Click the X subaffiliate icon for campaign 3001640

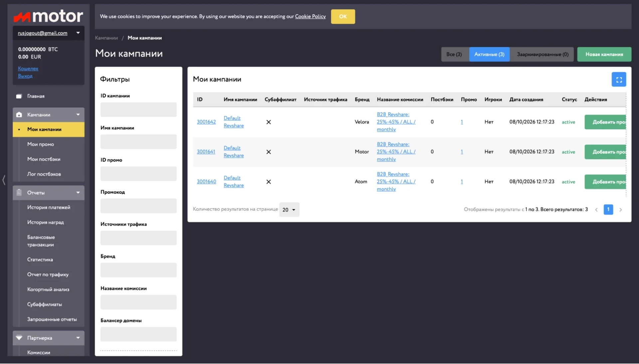pyautogui.click(x=269, y=182)
